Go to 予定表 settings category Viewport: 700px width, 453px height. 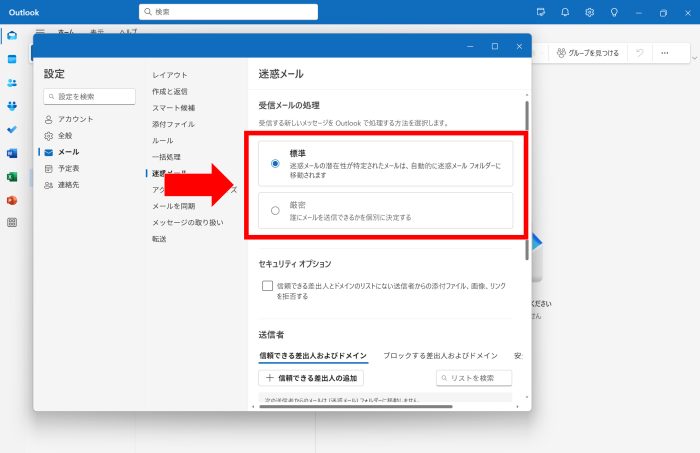pyautogui.click(x=69, y=168)
